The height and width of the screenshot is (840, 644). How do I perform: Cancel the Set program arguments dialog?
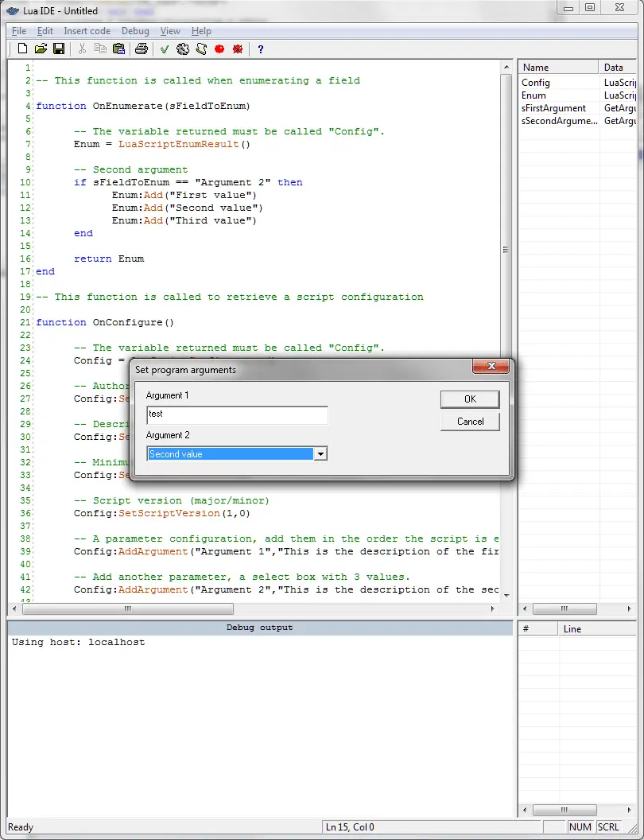point(470,422)
